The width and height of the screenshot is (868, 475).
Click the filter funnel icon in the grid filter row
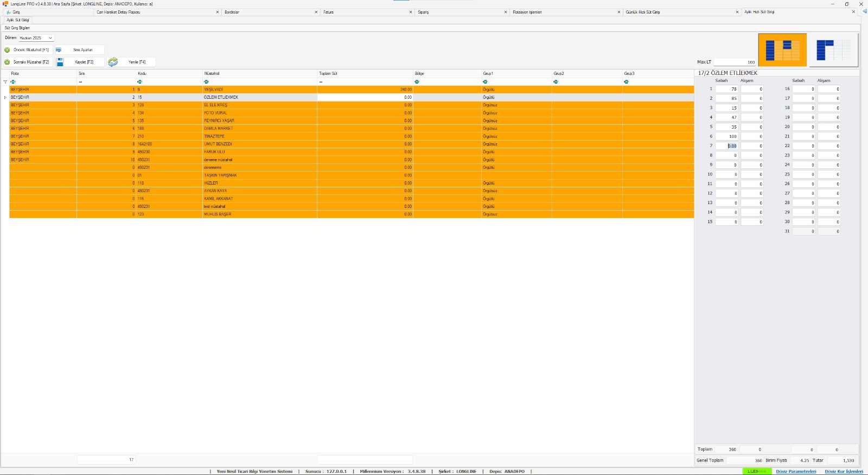(5, 82)
